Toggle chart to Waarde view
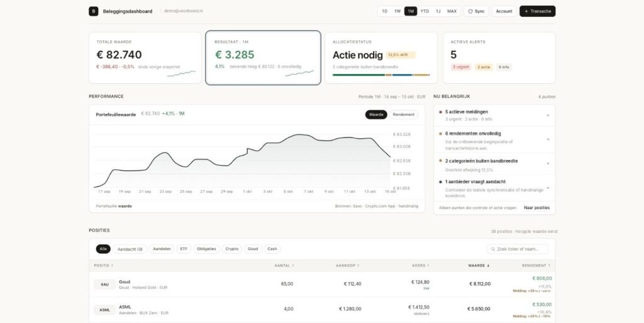The image size is (644, 323). pos(376,115)
